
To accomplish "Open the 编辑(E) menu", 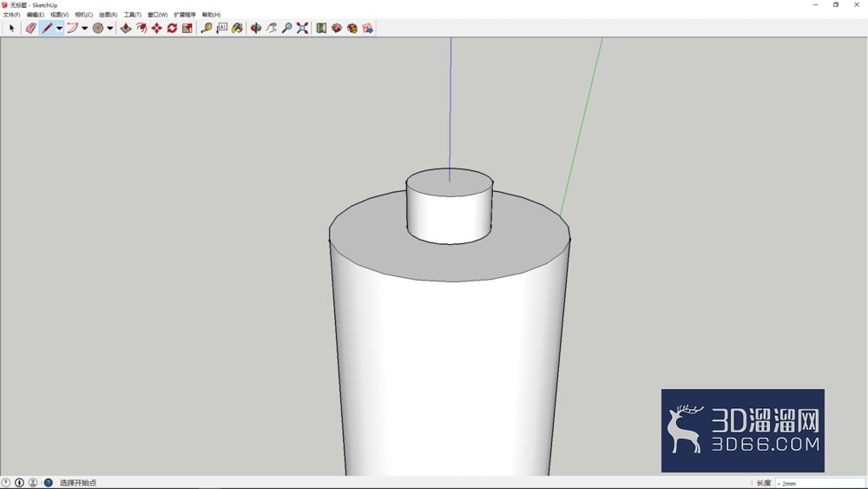I will pyautogui.click(x=36, y=15).
